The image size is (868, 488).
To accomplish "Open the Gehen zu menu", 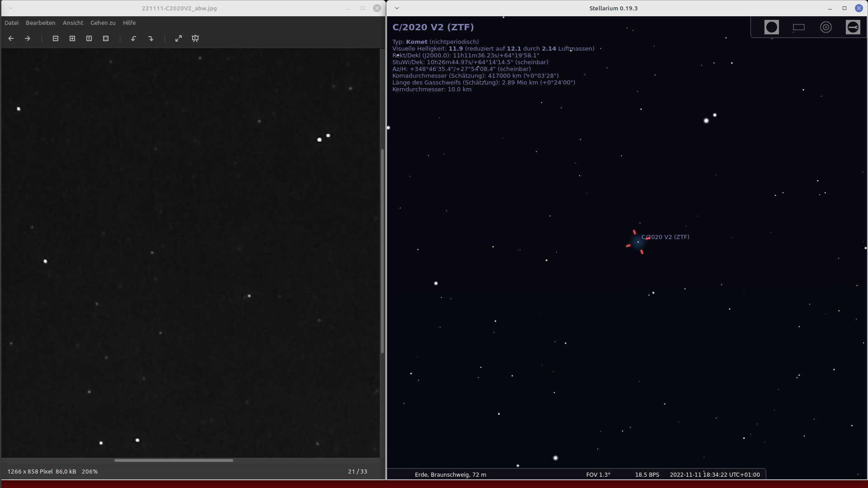I will [103, 23].
